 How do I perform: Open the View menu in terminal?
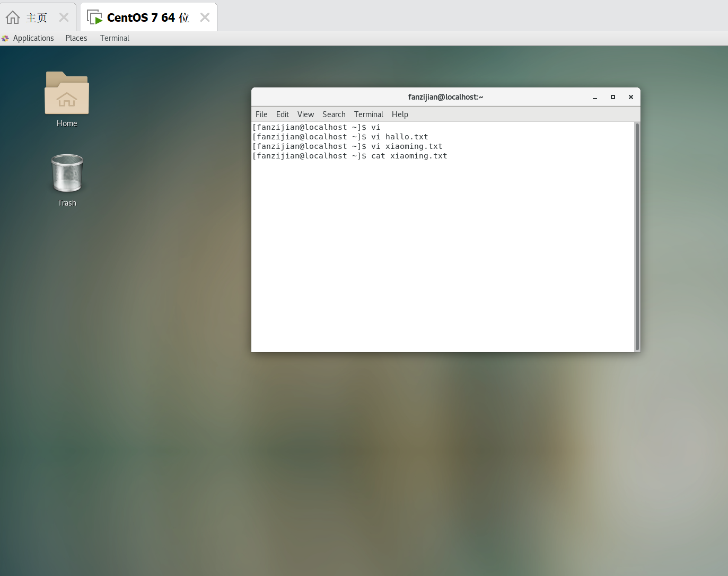[x=305, y=114]
